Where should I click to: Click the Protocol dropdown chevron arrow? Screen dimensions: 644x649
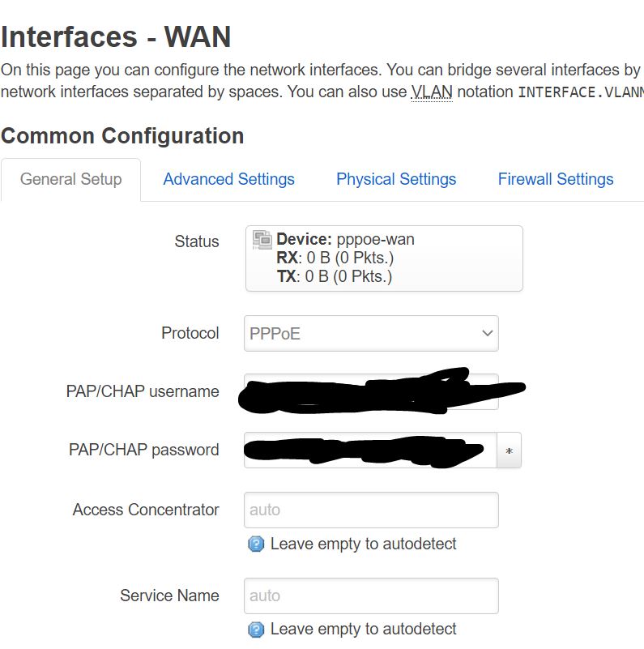pyautogui.click(x=487, y=333)
